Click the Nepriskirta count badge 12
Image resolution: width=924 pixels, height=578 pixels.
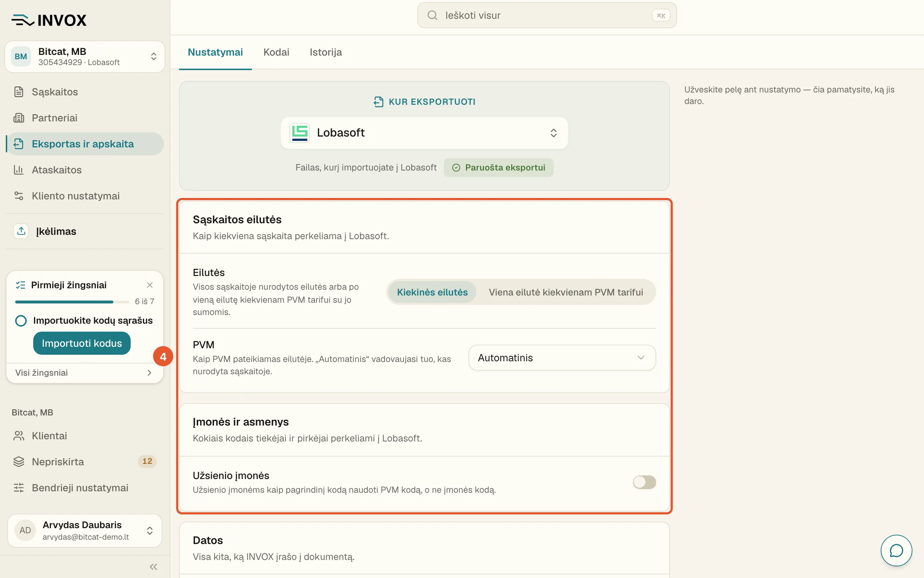[x=147, y=461]
